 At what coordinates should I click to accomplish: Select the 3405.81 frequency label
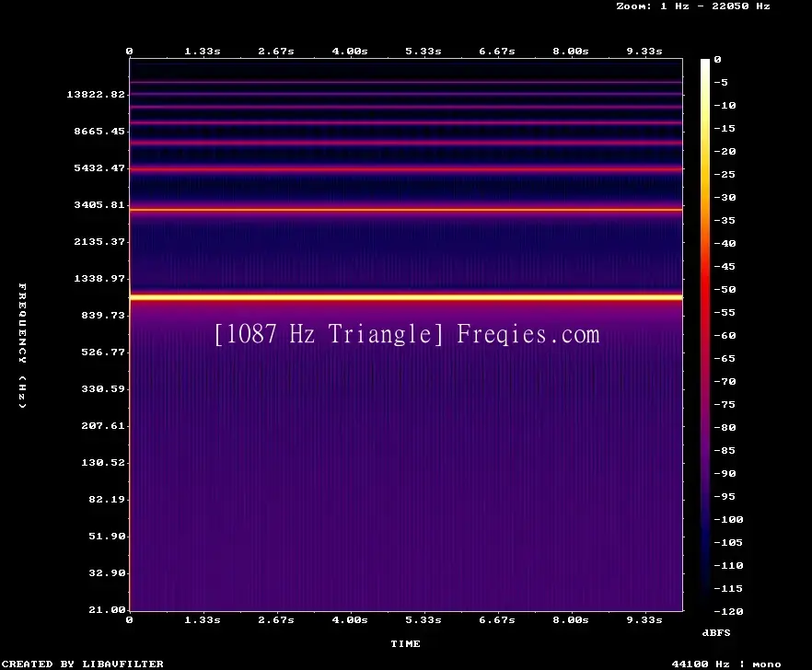pos(99,204)
